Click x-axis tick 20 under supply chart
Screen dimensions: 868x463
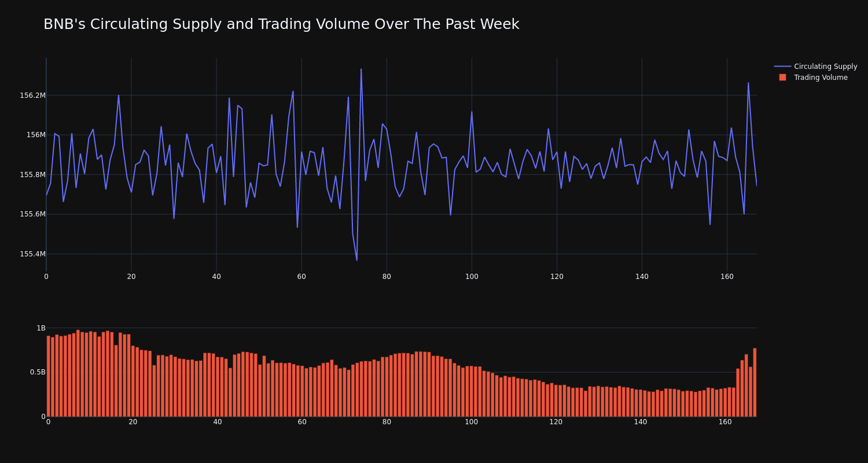coord(131,277)
